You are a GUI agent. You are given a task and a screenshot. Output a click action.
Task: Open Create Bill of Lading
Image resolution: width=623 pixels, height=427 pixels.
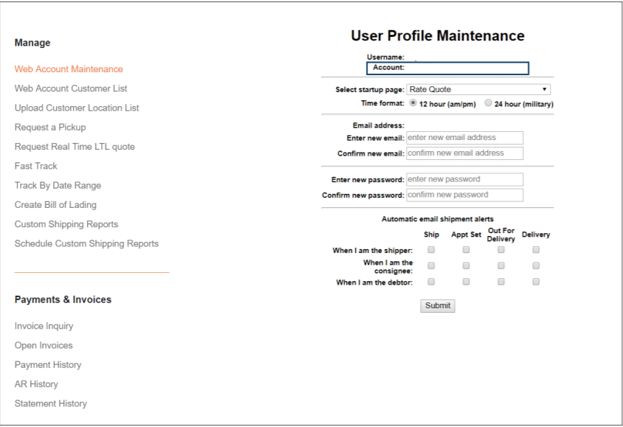point(56,205)
